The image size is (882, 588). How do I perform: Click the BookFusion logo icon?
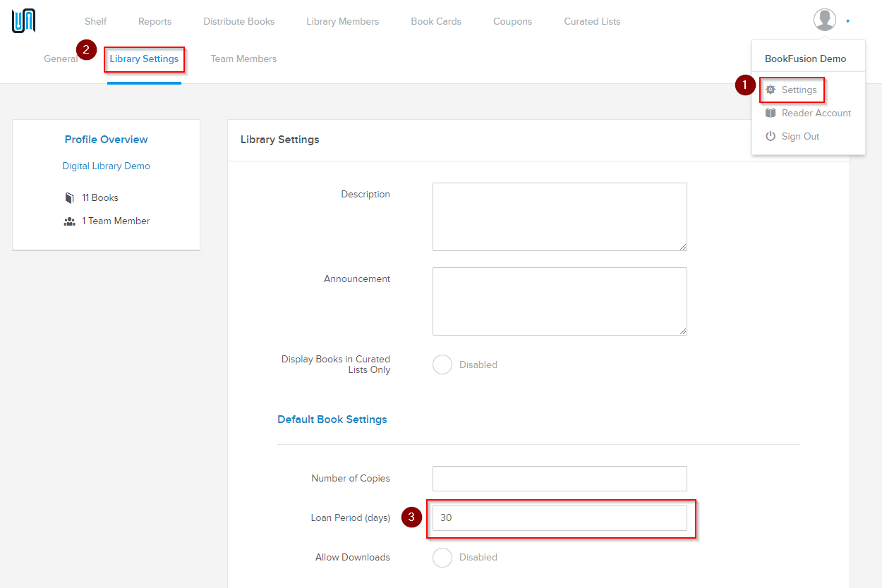pos(23,20)
